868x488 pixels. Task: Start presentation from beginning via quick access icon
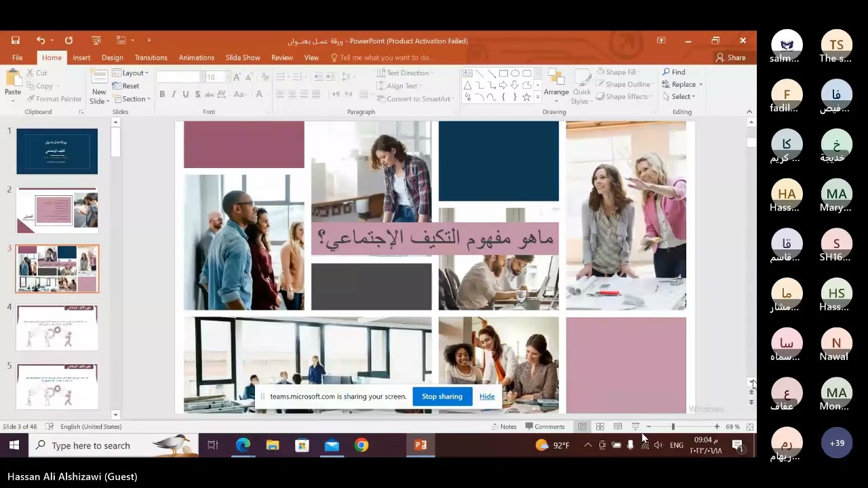(x=96, y=41)
